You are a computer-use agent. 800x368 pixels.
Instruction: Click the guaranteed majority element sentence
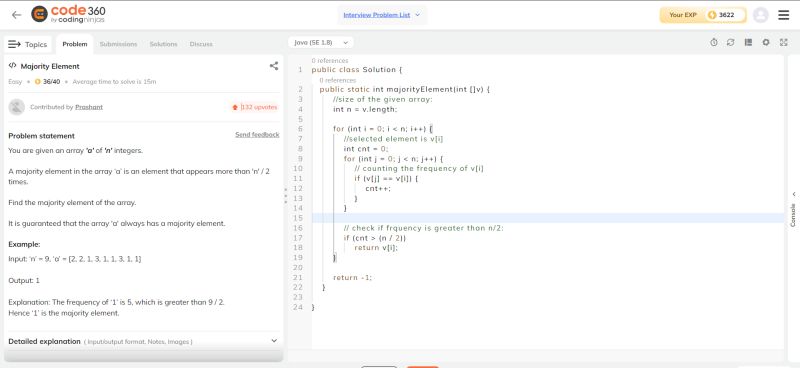pyautogui.click(x=116, y=224)
